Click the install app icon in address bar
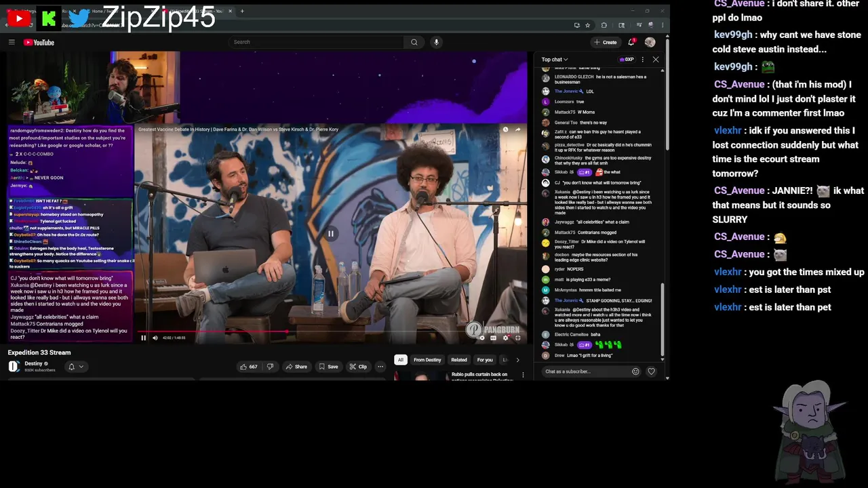 (576, 25)
